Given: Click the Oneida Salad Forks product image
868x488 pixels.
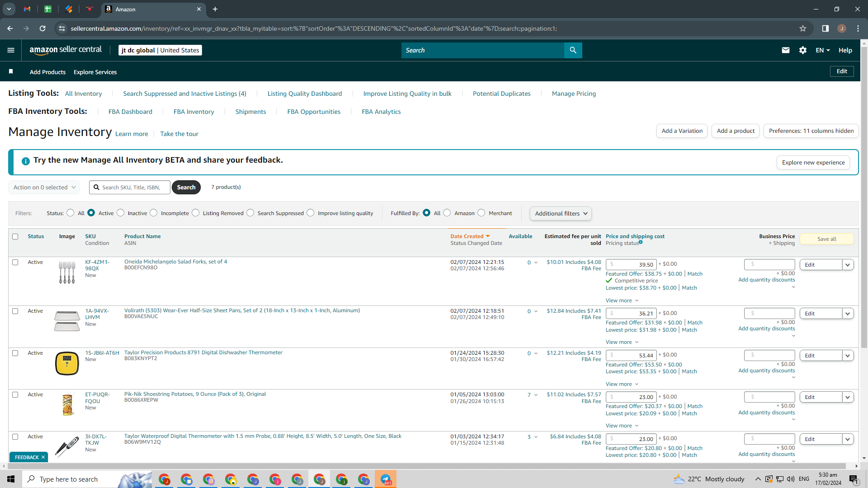Looking at the screenshot, I should [x=67, y=272].
